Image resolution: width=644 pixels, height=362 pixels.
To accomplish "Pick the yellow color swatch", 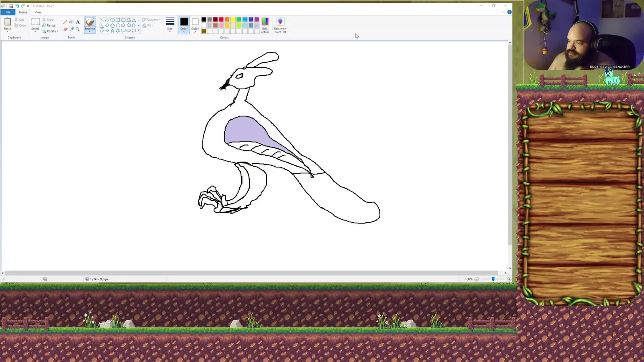I will (233, 19).
